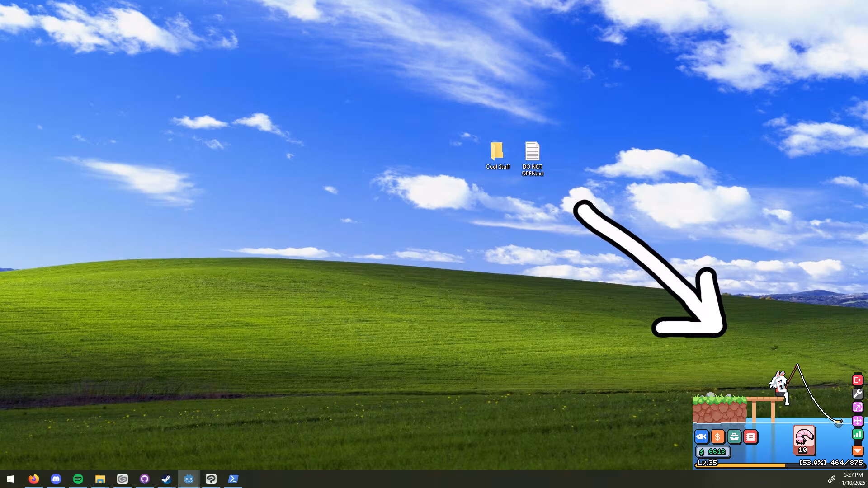The height and width of the screenshot is (488, 868).
Task: Click the pink resize window icon
Action: point(857,407)
